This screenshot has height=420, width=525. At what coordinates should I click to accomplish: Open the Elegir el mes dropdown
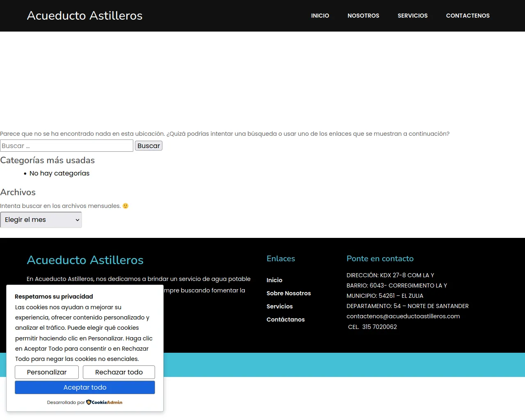point(41,220)
